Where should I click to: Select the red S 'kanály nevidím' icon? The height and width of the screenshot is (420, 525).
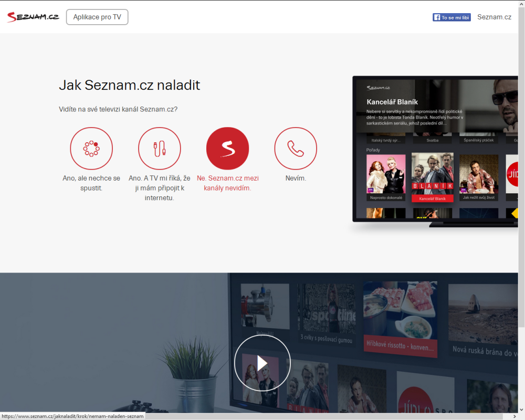pos(227,149)
